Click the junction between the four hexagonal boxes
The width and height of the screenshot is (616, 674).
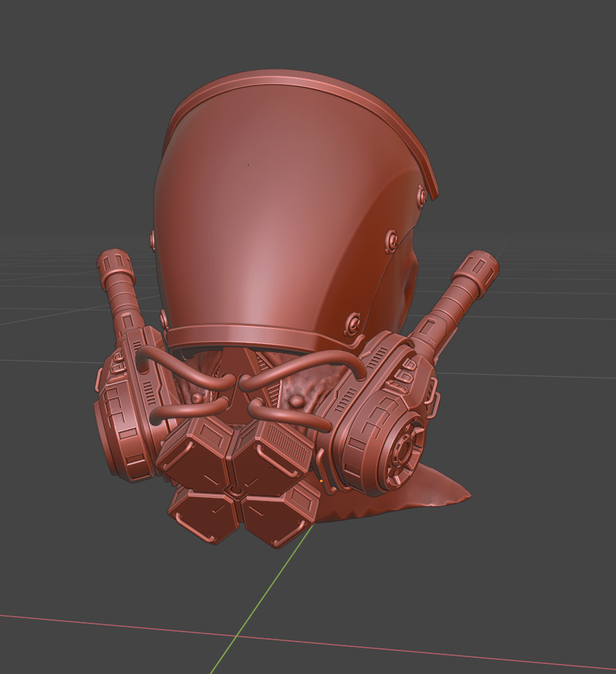(235, 487)
